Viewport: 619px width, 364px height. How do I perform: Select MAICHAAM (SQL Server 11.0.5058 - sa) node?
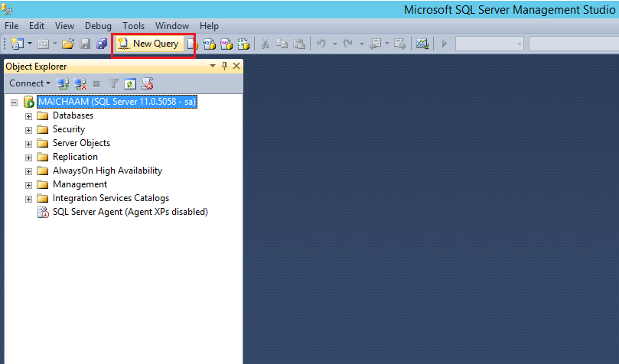pos(117,102)
